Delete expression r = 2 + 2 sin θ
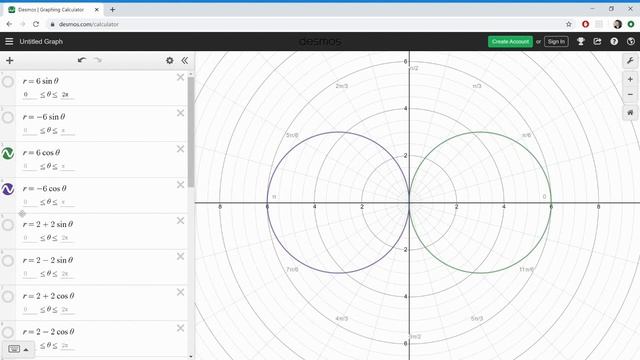 [x=180, y=221]
